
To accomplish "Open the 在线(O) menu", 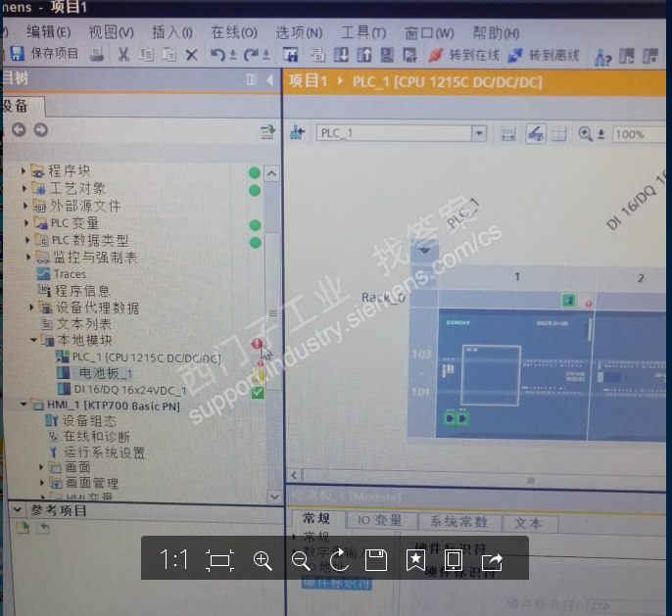I will click(x=233, y=32).
